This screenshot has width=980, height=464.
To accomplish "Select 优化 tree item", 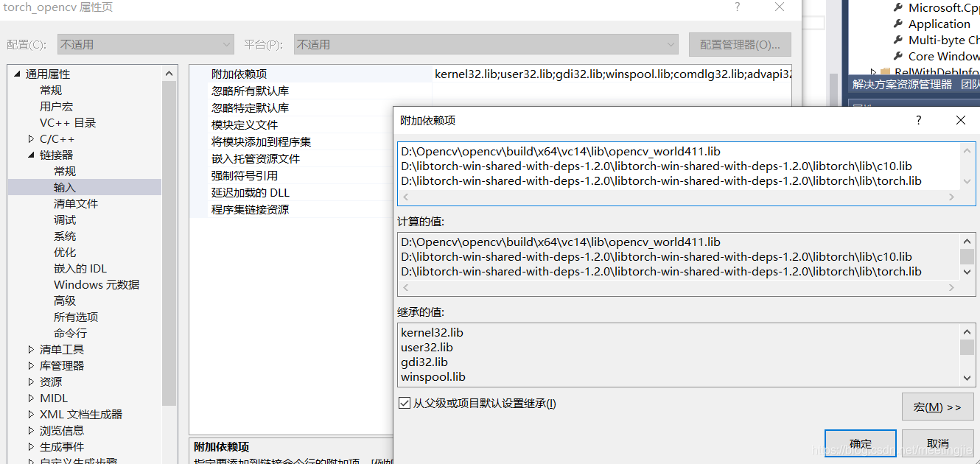I will click(x=65, y=252).
